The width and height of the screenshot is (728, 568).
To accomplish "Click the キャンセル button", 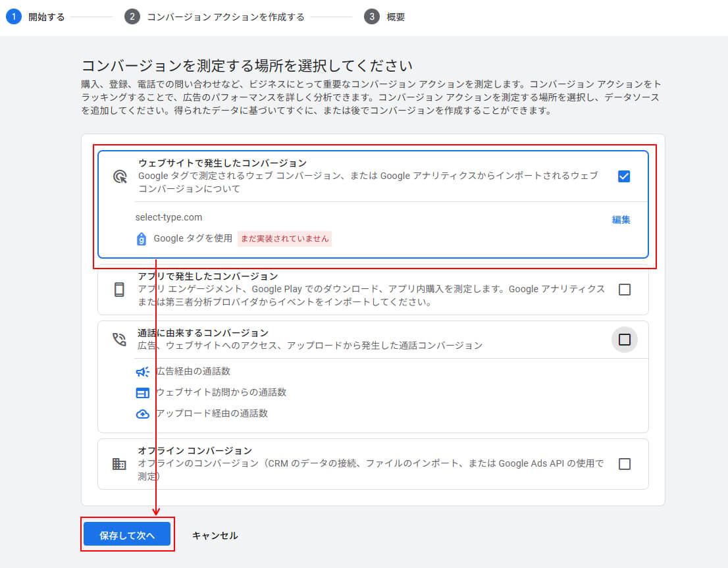I will coord(215,536).
